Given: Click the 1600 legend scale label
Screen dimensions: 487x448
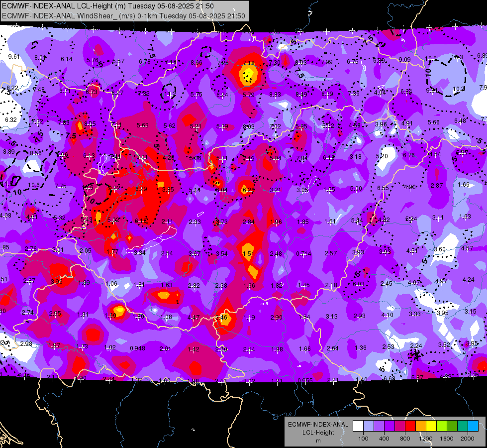Looking at the screenshot, I should coord(447,439).
